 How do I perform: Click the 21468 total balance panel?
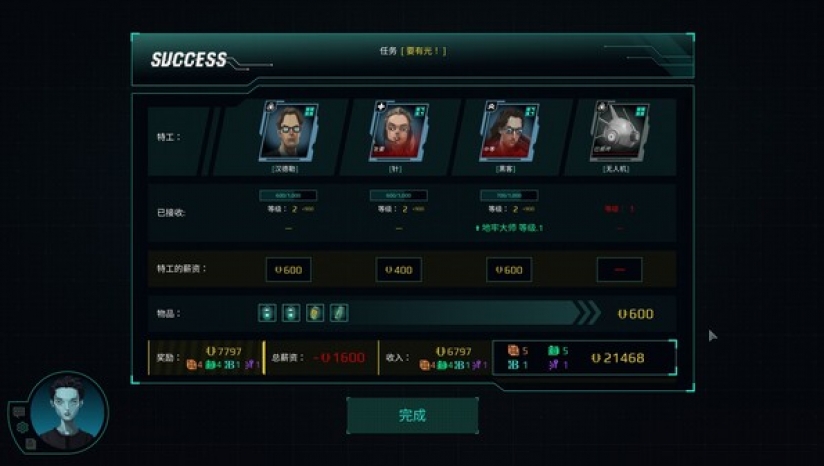point(584,357)
